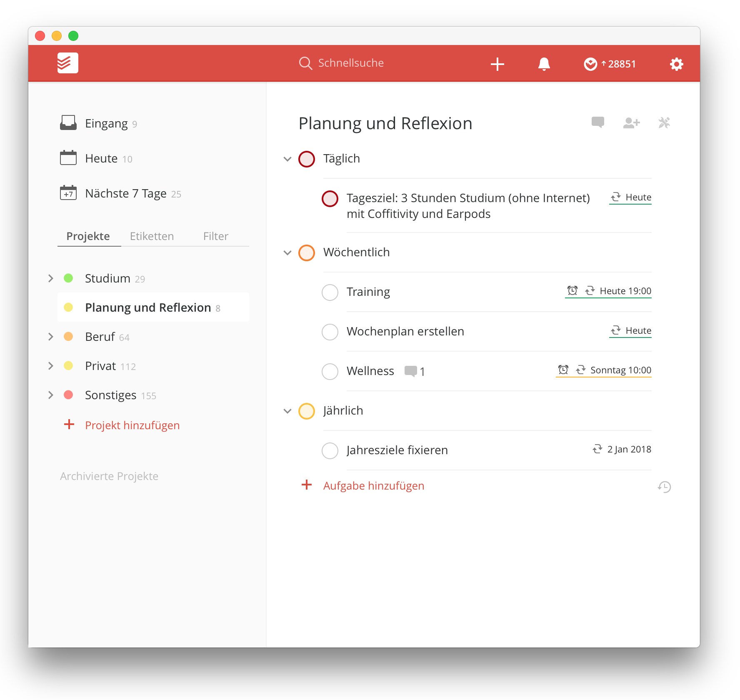
Task: Open the notifications bell
Action: tap(544, 64)
